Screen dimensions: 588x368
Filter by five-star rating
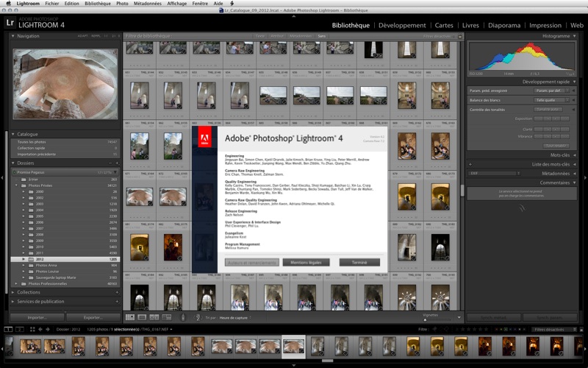click(x=487, y=329)
